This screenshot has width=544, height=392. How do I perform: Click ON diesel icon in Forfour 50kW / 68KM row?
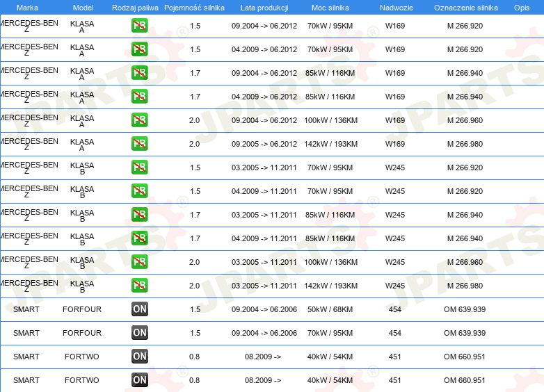[x=140, y=309]
